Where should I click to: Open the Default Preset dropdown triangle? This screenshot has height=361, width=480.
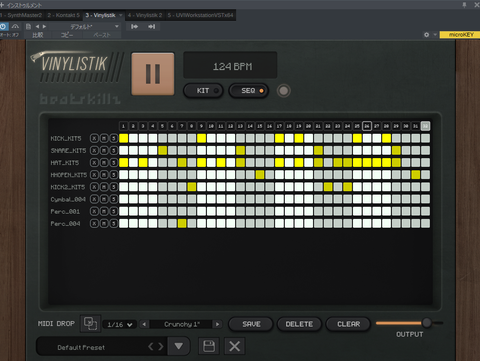tap(179, 346)
